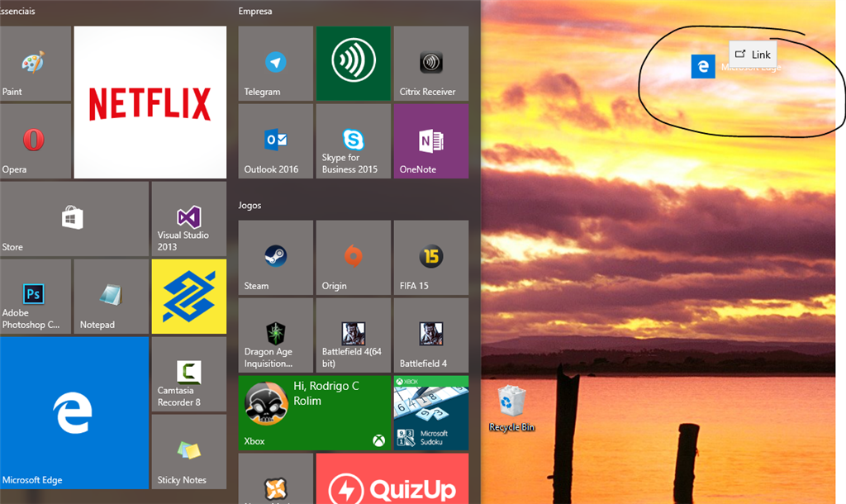Open Camtasia Recorder 8 tile
The image size is (846, 504).
coord(189,374)
